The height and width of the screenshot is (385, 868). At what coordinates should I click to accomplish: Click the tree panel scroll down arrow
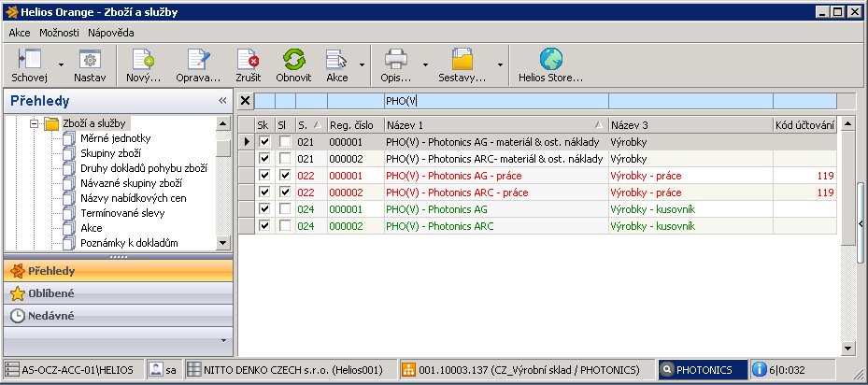222,243
